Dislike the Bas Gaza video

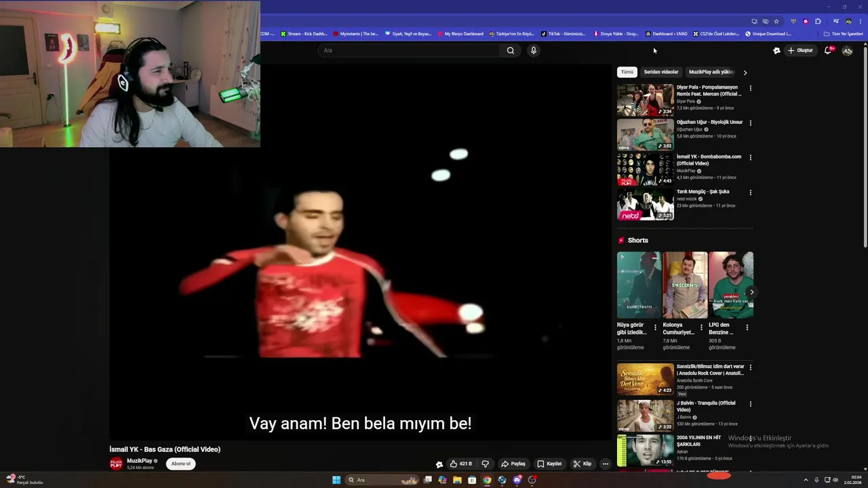tap(485, 464)
